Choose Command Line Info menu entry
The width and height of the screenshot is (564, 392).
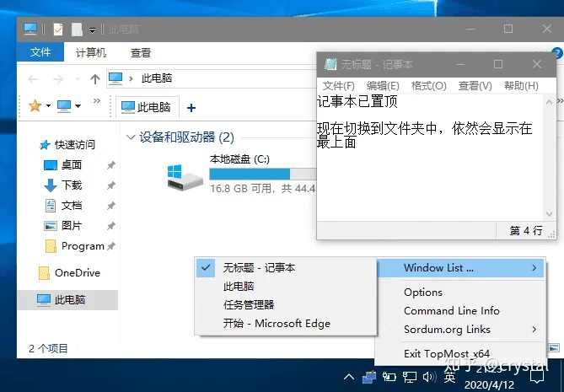(x=461, y=311)
